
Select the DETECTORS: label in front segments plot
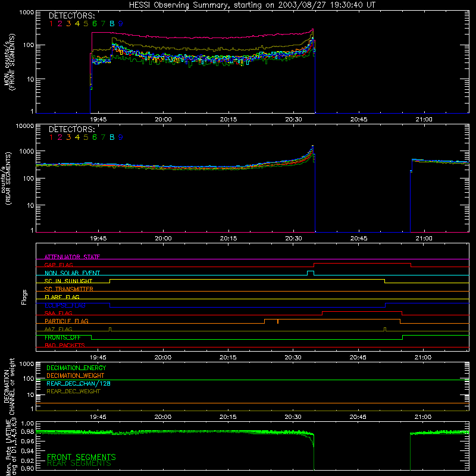pyautogui.click(x=72, y=16)
